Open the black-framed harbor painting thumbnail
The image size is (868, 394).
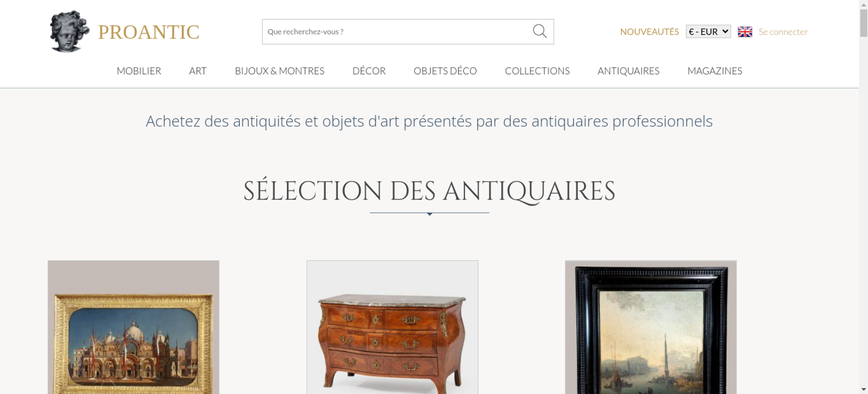[651, 327]
